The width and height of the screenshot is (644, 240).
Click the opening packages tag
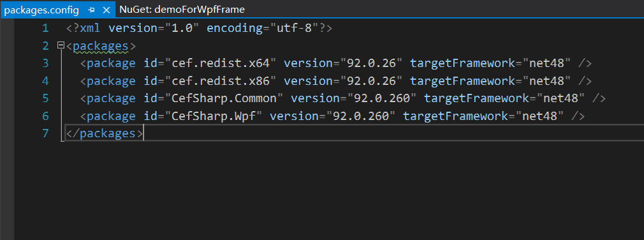(x=101, y=45)
